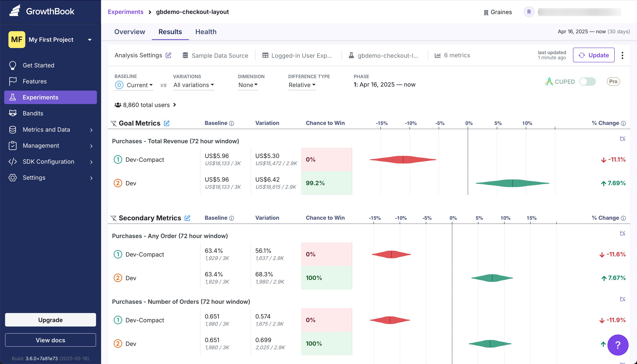Click the 99.2% chance to win cell
The height and width of the screenshot is (364, 637).
(327, 183)
